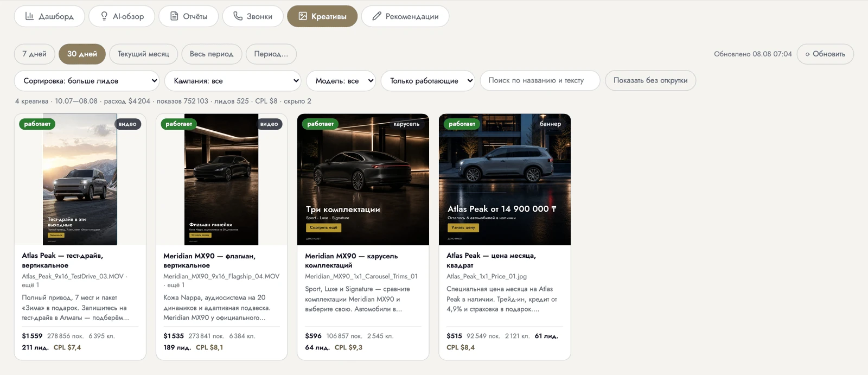Viewport: 868px width, 375px height.
Task: Click 64 лид. on carousel card
Action: (x=317, y=347)
